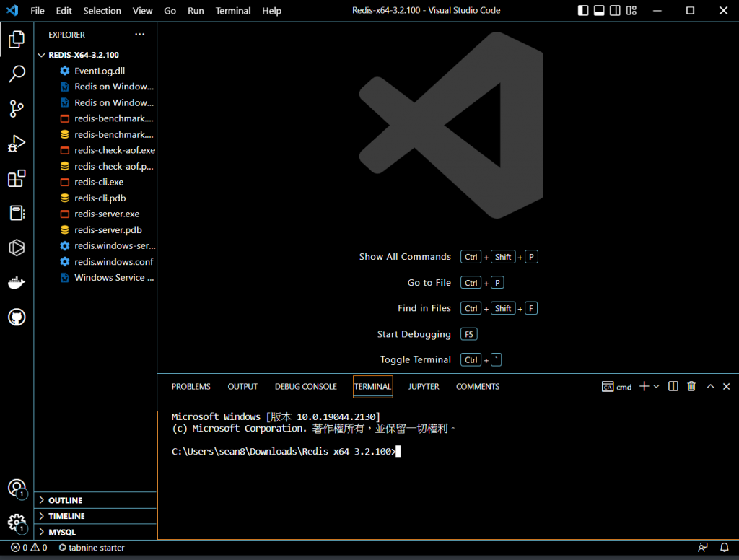
Task: Expand the OUTLINE section
Action: pyautogui.click(x=96, y=500)
